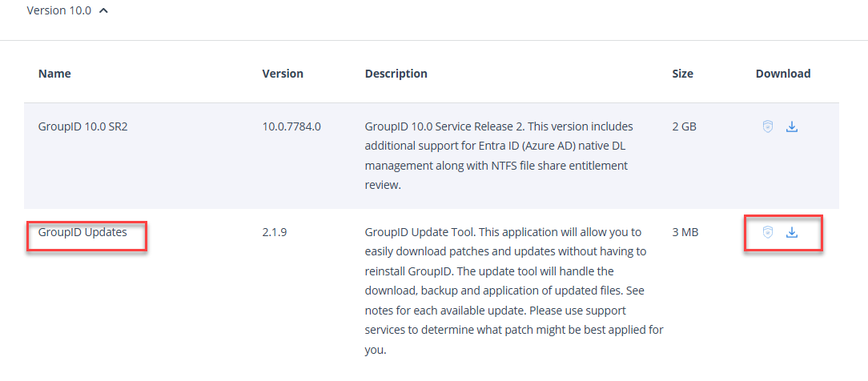Click the 2 GB size value
This screenshot has width=868, height=381.
tap(684, 126)
